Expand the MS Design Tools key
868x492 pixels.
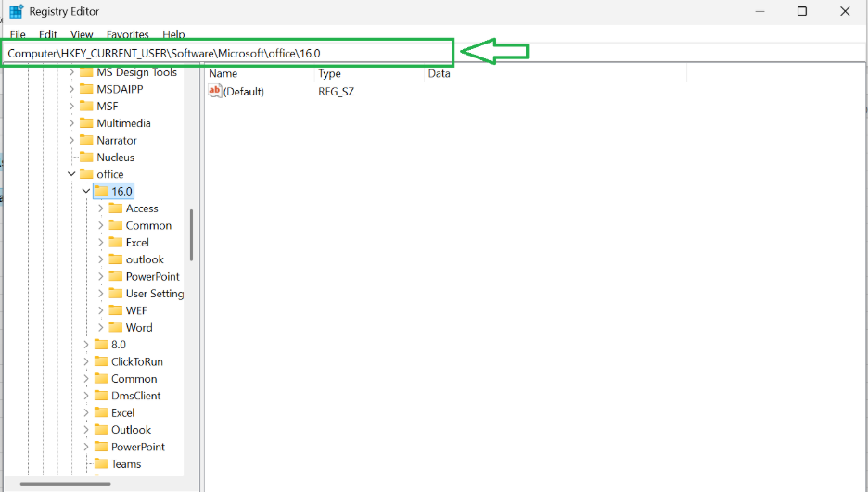(x=71, y=72)
